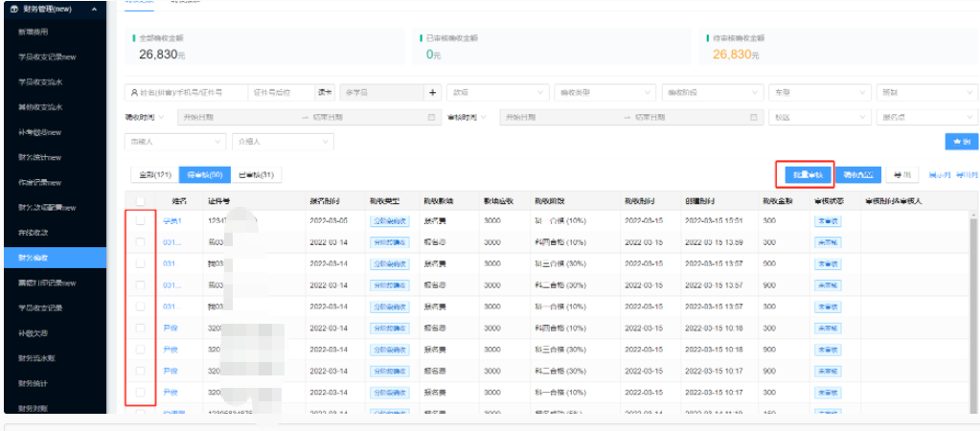Open the 审核人 dropdown

(x=175, y=141)
